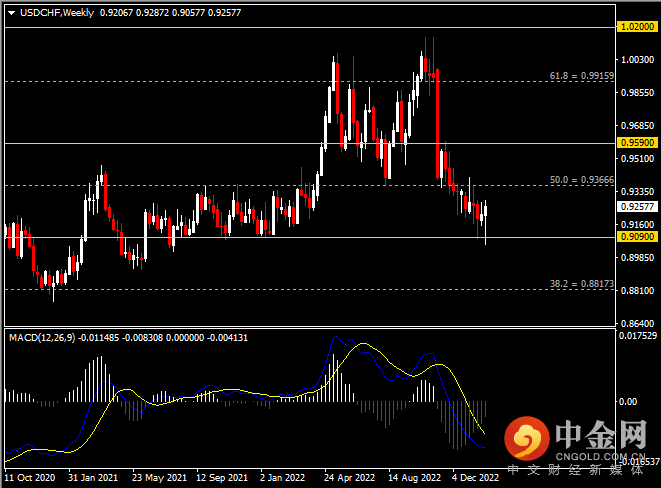
Task: Click the current price tag 0.92577
Action: pyautogui.click(x=637, y=206)
